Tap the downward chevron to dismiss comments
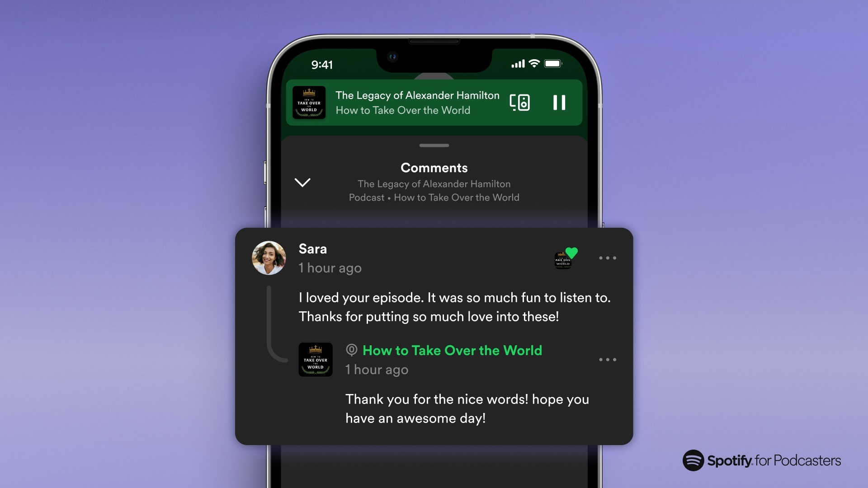The image size is (868, 488). tap(303, 182)
